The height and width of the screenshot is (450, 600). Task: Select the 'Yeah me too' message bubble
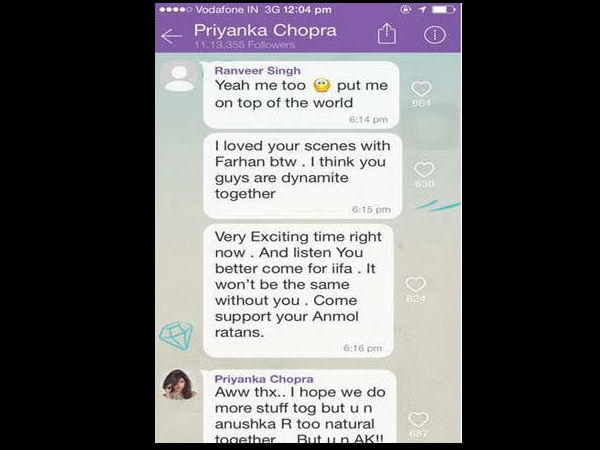(302, 95)
